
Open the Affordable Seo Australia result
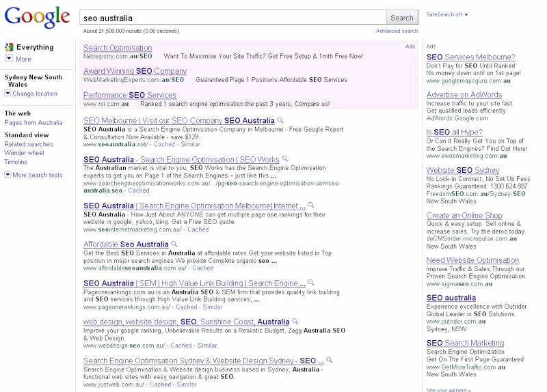[x=126, y=244]
